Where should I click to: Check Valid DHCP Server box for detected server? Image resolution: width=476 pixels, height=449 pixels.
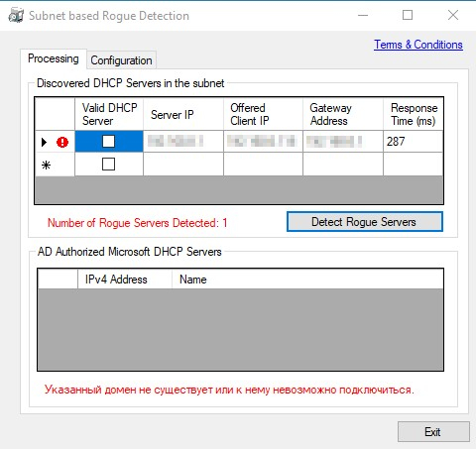(108, 142)
